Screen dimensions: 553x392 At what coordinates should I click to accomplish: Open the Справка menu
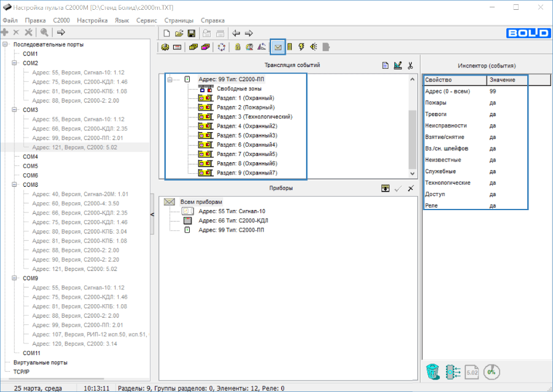click(213, 20)
